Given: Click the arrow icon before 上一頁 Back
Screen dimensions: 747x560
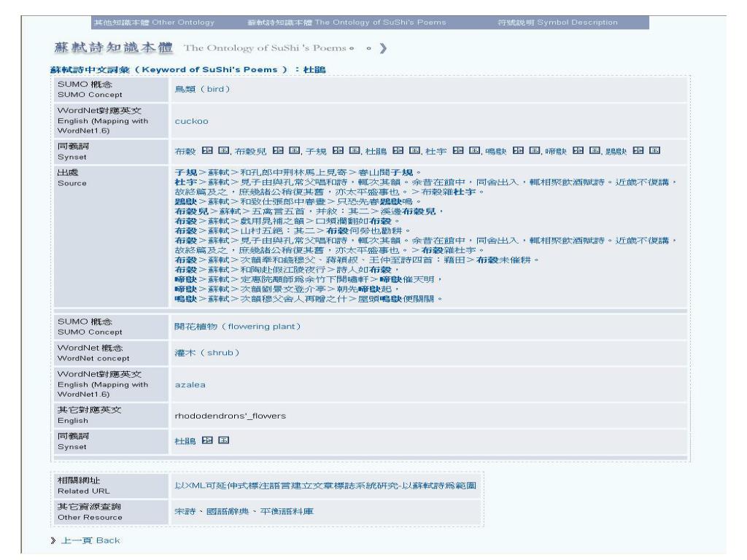Looking at the screenshot, I should click(x=53, y=540).
